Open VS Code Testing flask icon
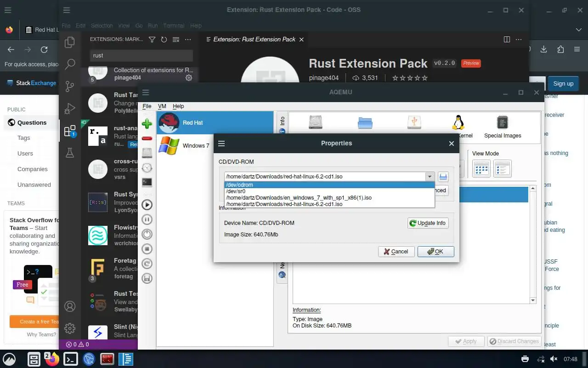 [x=70, y=153]
